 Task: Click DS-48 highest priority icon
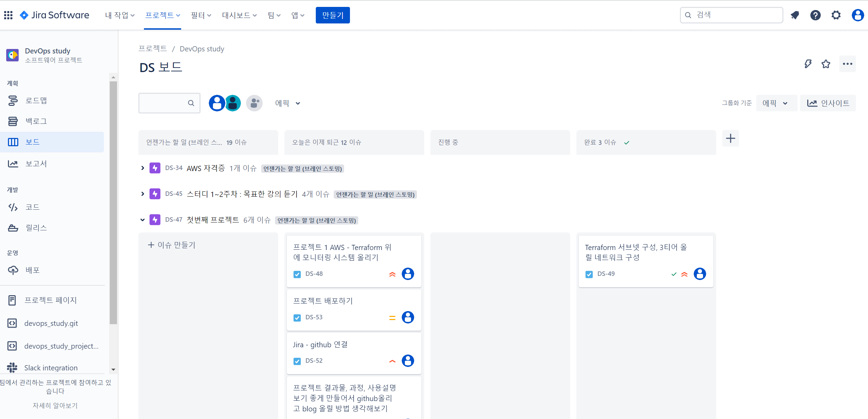tap(392, 274)
